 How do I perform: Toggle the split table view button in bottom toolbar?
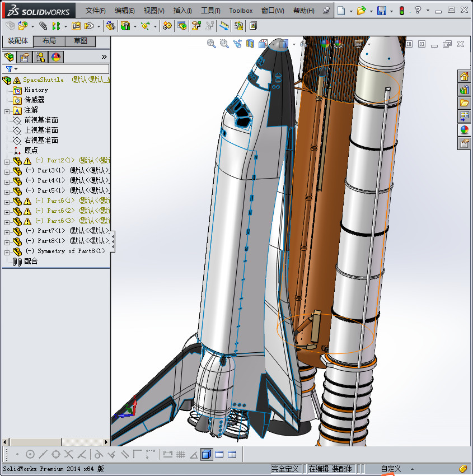tap(232, 455)
